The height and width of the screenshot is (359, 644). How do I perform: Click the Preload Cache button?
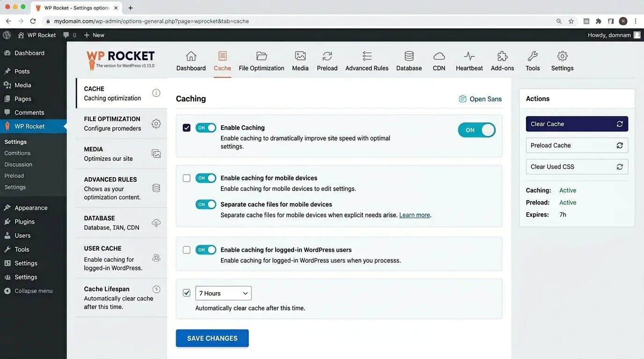[577, 145]
